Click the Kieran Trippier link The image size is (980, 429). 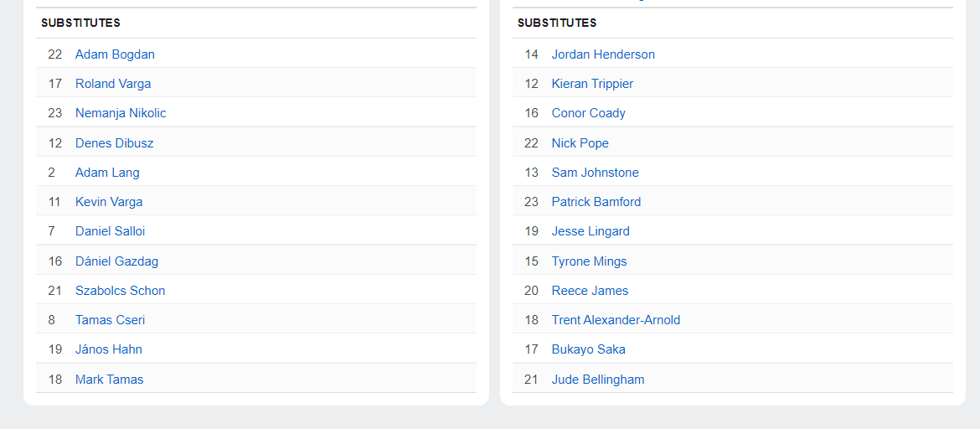(592, 84)
